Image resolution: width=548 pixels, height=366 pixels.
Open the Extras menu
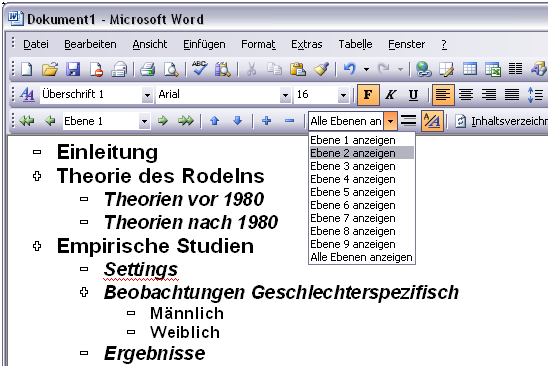tap(307, 44)
